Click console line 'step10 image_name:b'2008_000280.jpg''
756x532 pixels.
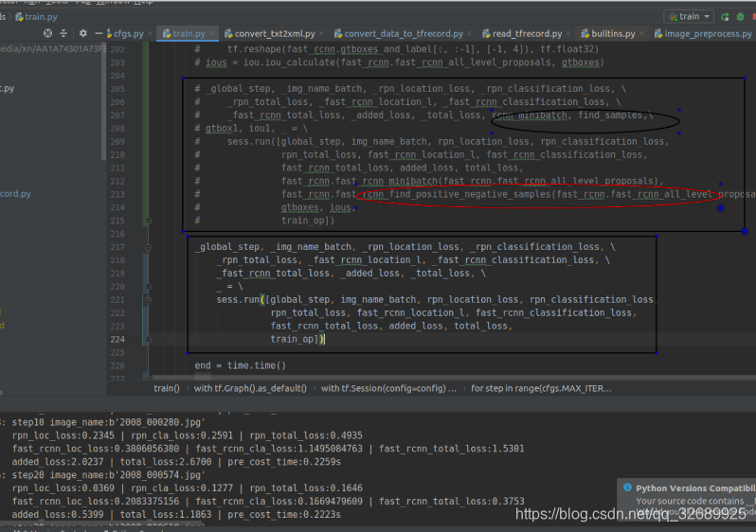click(109, 422)
